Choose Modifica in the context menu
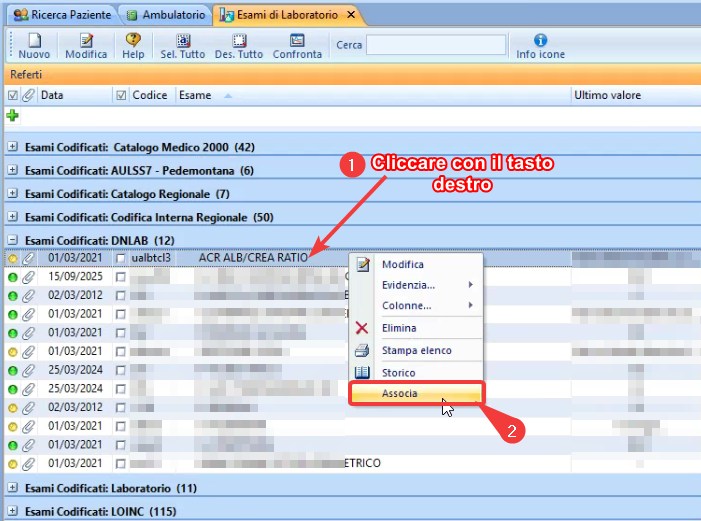701x521 pixels. (416, 264)
